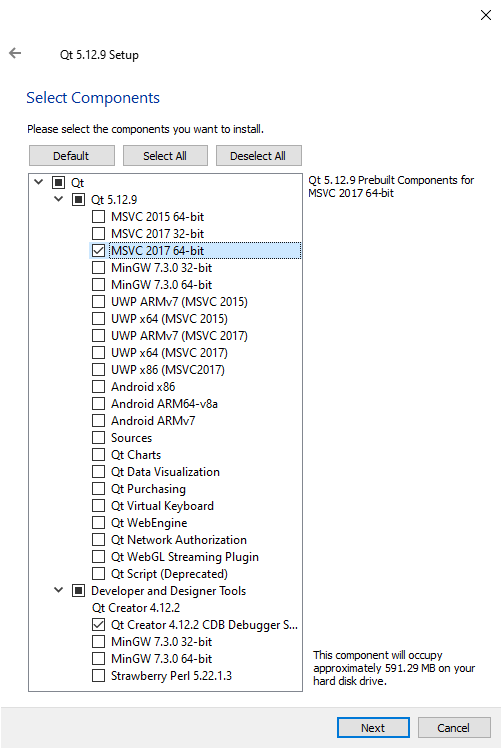Uncheck Qt Creator CDB Debugger Support
The height and width of the screenshot is (749, 502).
(98, 625)
